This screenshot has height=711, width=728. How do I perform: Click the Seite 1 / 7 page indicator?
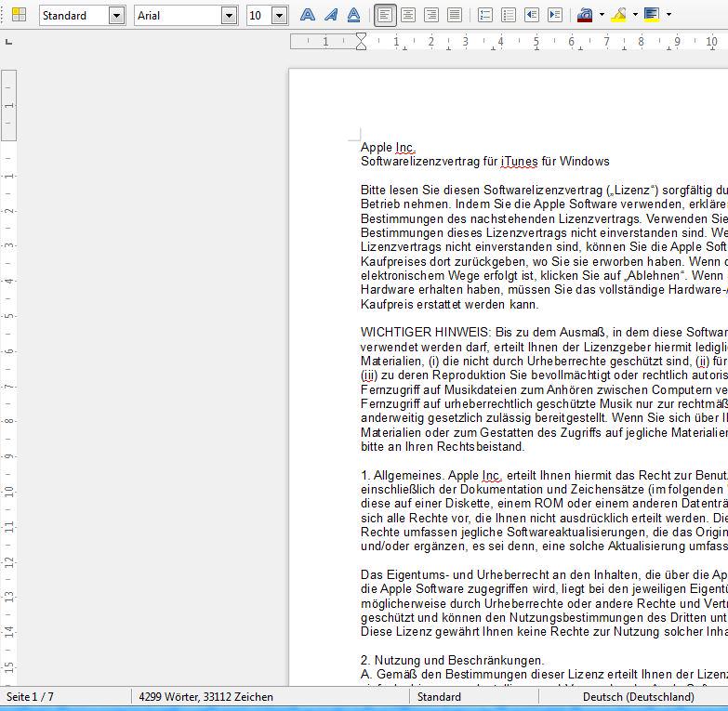tap(30, 697)
